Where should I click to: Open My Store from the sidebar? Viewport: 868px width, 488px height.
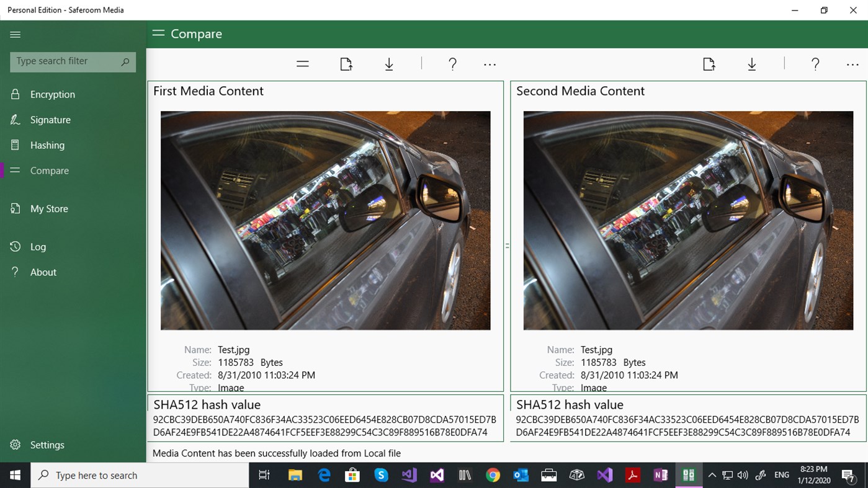click(x=49, y=208)
